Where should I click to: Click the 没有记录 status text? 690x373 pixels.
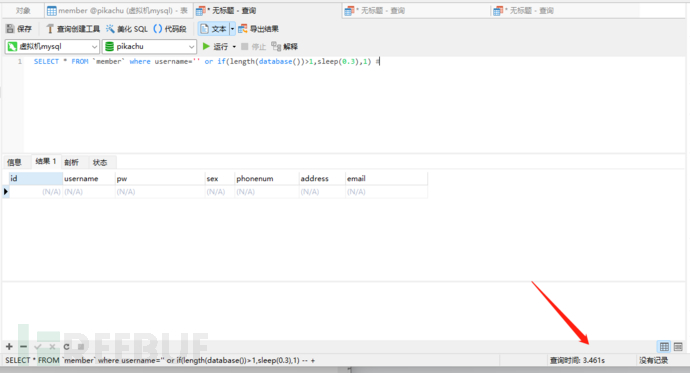(x=653, y=360)
